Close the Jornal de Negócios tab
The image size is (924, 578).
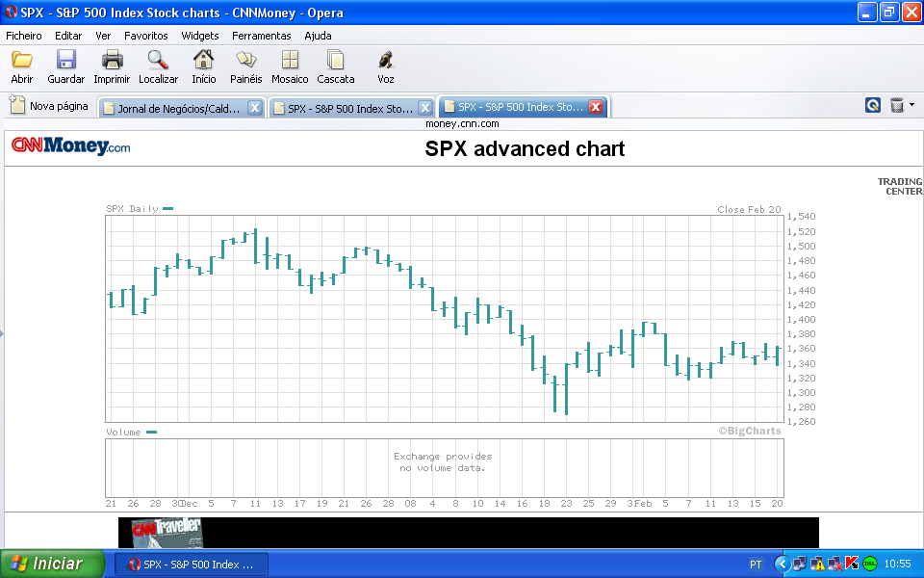254,108
